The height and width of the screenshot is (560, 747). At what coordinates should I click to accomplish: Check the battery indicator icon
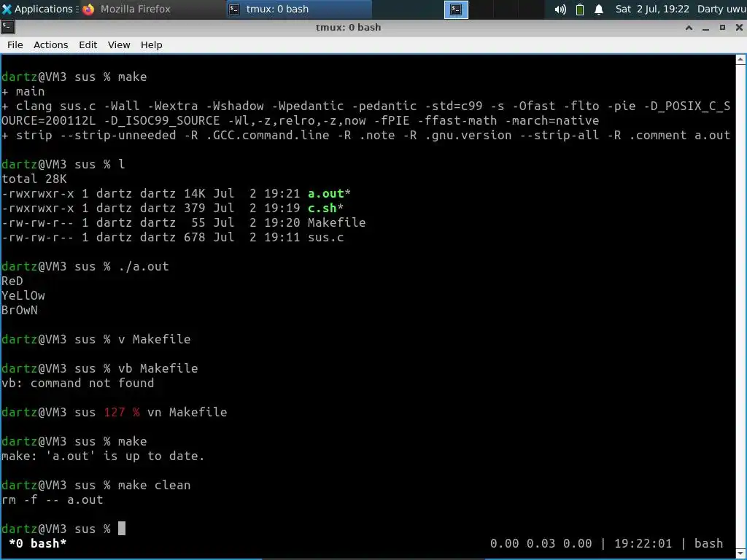coord(580,9)
